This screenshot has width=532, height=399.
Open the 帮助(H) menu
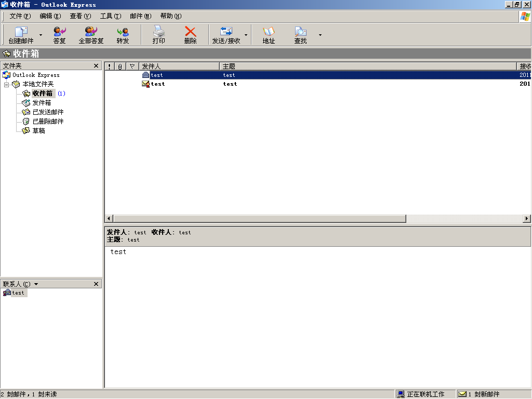[170, 16]
